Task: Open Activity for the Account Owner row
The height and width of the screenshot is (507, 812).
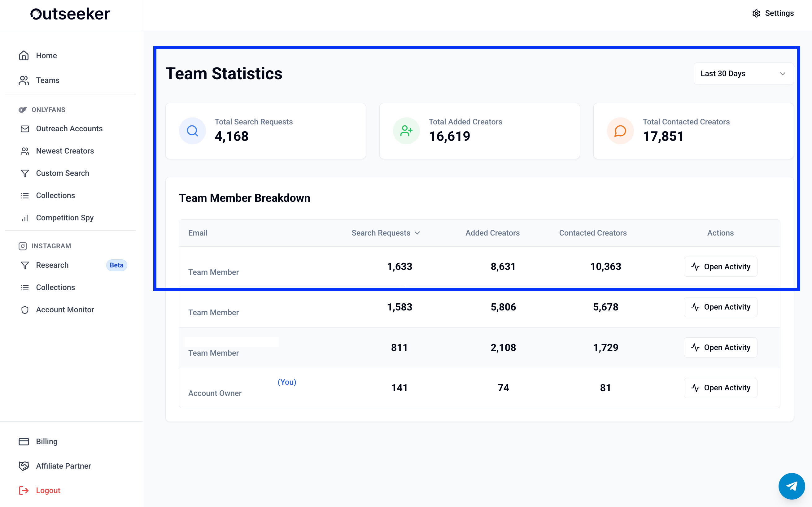Action: pos(720,388)
